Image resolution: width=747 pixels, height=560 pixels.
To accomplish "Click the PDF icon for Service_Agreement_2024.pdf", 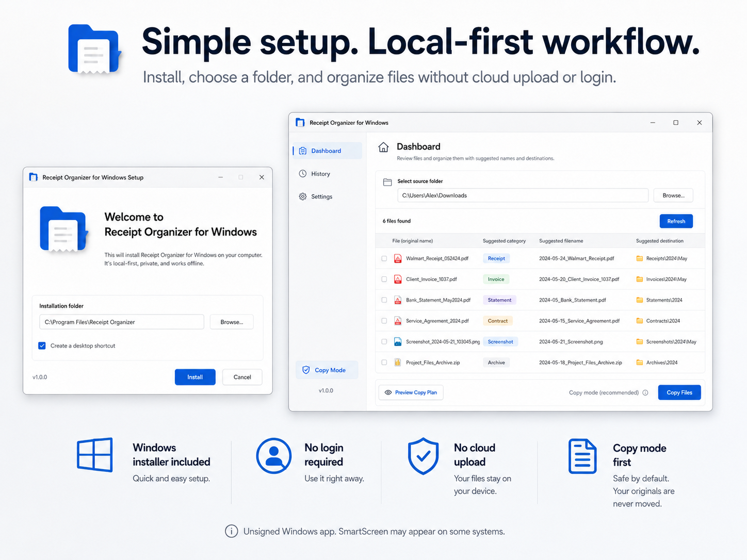I will (398, 321).
